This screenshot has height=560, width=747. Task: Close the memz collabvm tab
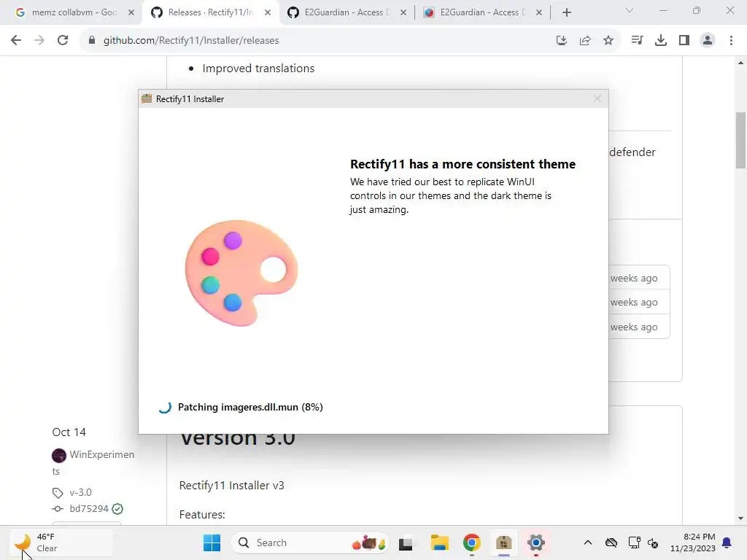(131, 12)
